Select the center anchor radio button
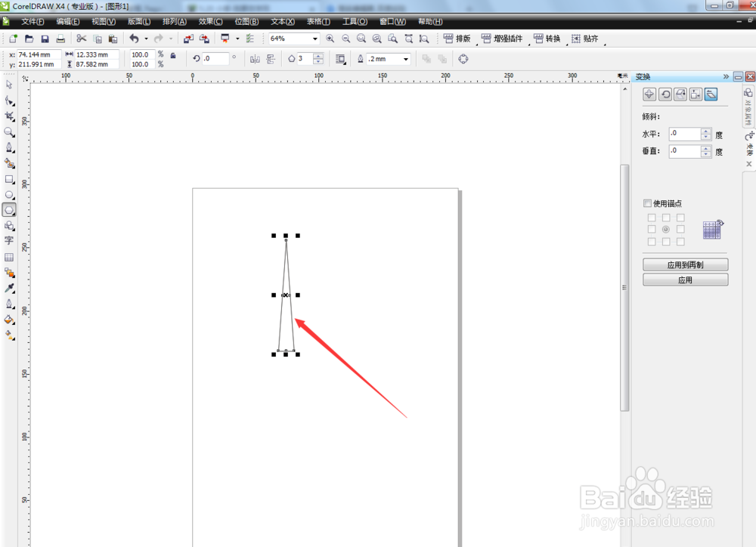 coord(666,230)
